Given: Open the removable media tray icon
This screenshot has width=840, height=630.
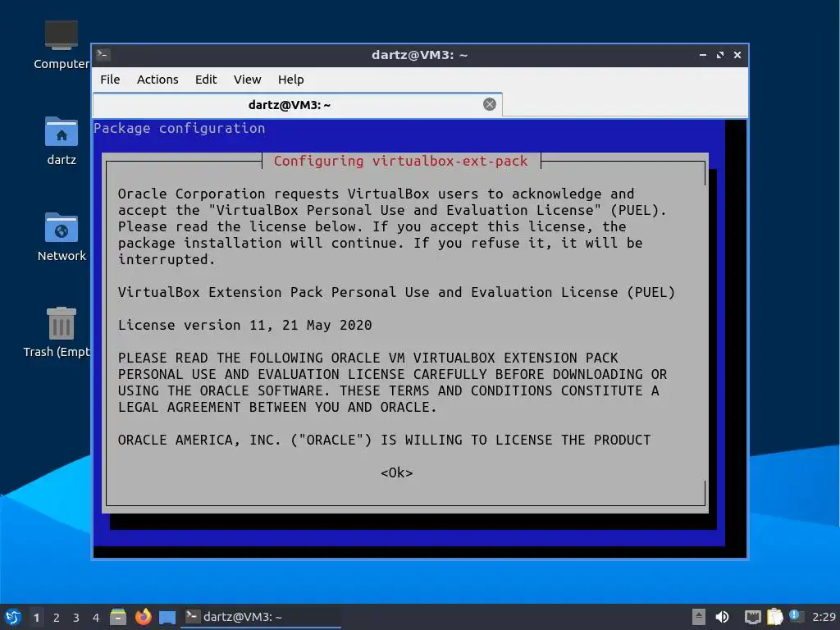Looking at the screenshot, I should coord(699,617).
